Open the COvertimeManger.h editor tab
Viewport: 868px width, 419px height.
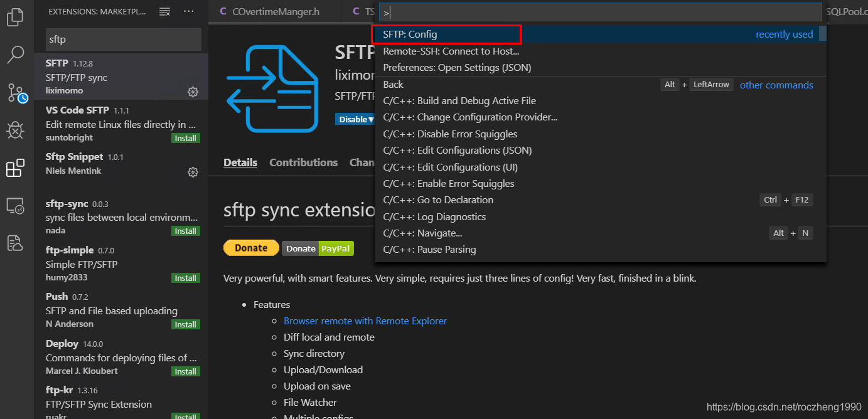[275, 11]
